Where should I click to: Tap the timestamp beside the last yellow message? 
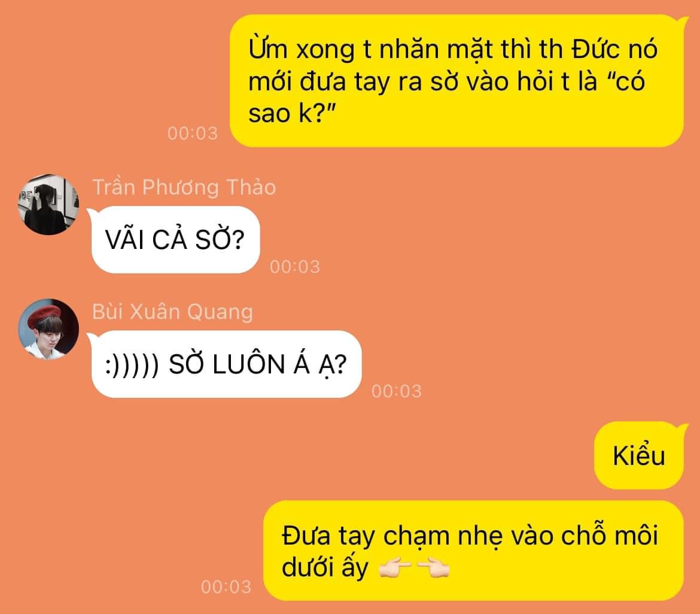(226, 586)
